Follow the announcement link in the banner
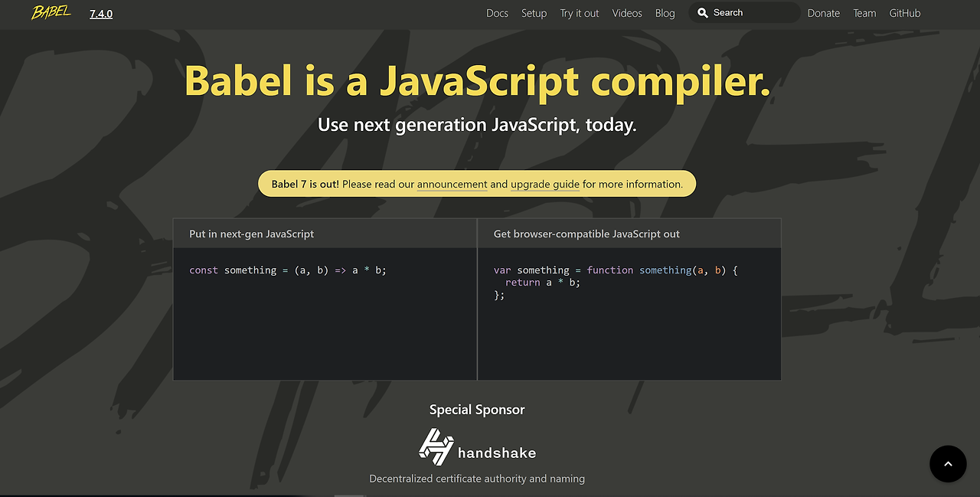Image resolution: width=980 pixels, height=497 pixels. tap(452, 185)
